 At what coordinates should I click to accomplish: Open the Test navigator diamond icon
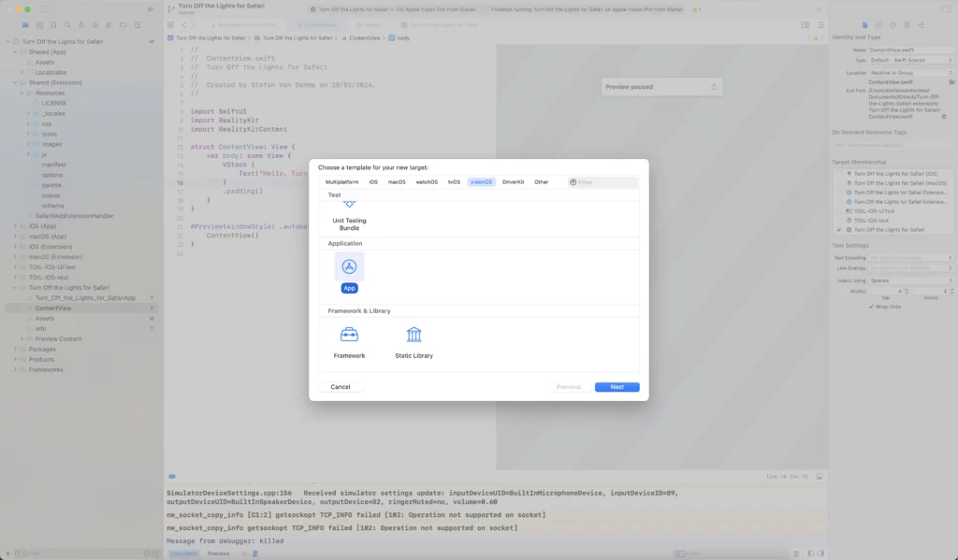pyautogui.click(x=95, y=25)
